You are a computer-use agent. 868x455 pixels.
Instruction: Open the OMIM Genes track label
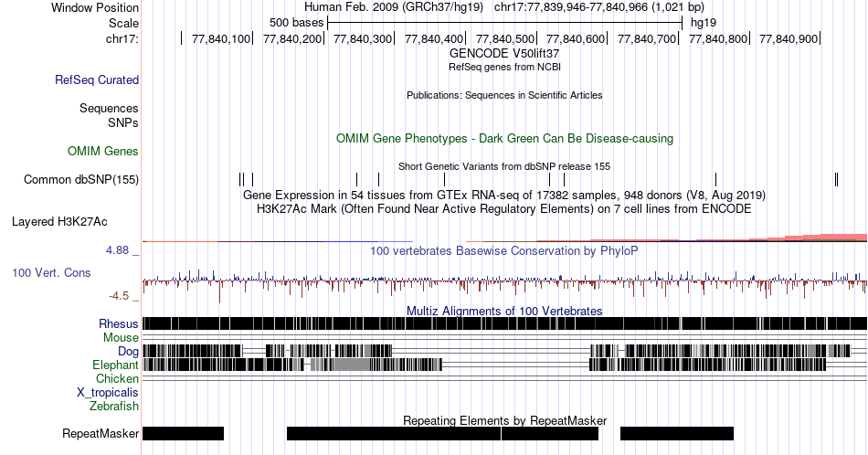[x=103, y=151]
